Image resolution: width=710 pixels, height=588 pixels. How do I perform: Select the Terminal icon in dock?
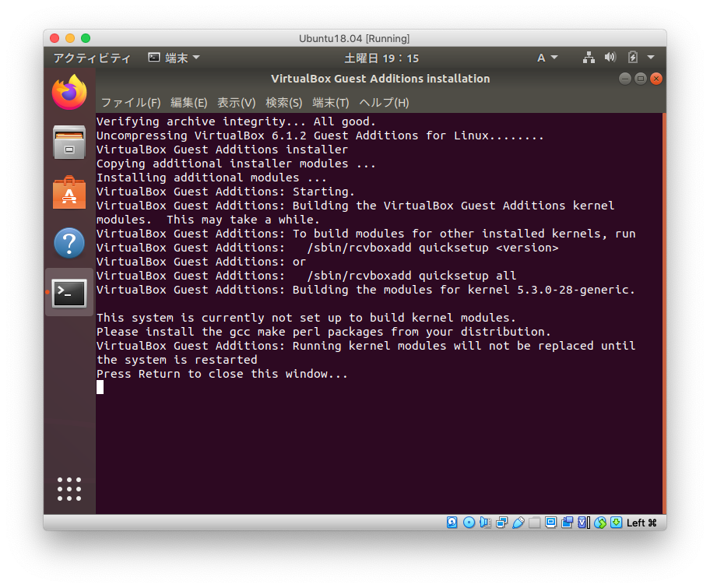click(x=69, y=293)
